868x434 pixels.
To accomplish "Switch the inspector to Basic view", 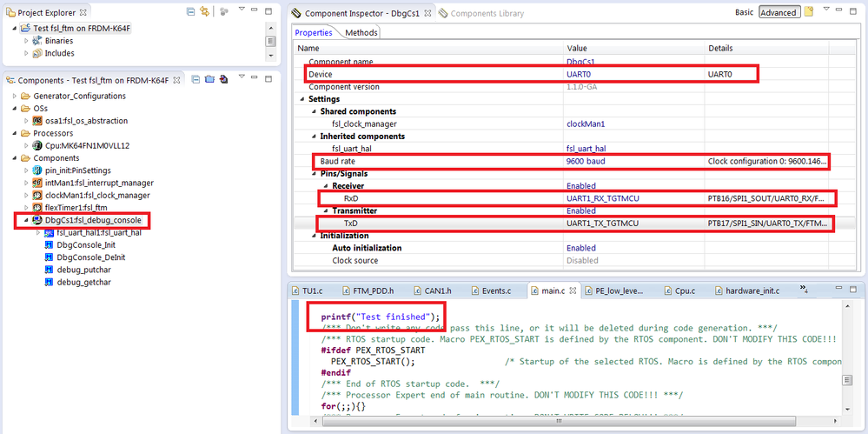I will tap(745, 12).
